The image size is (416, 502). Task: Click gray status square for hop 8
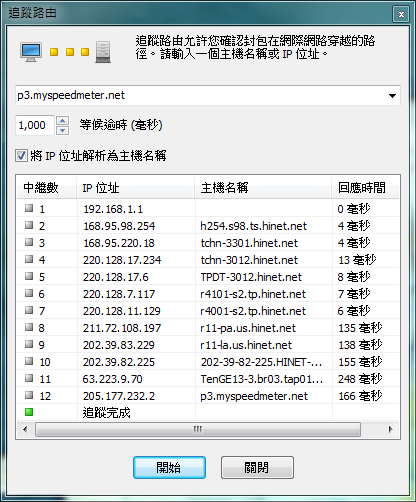(29, 327)
